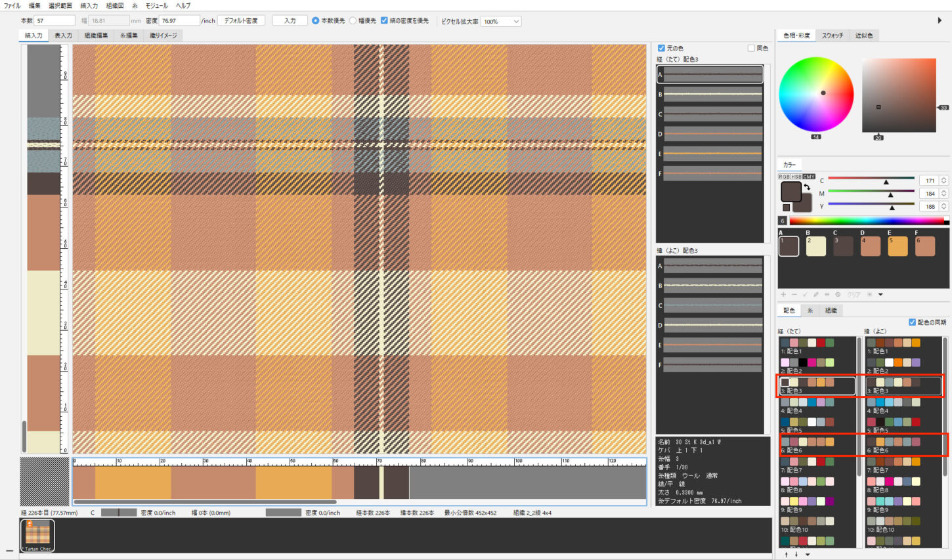Open the dropdown arrow beside the list reorder arrows
This screenshot has height=560, width=952.
point(808,555)
